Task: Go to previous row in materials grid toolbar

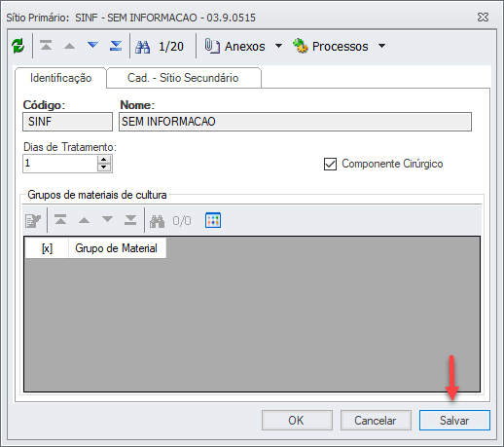Action: pos(84,220)
